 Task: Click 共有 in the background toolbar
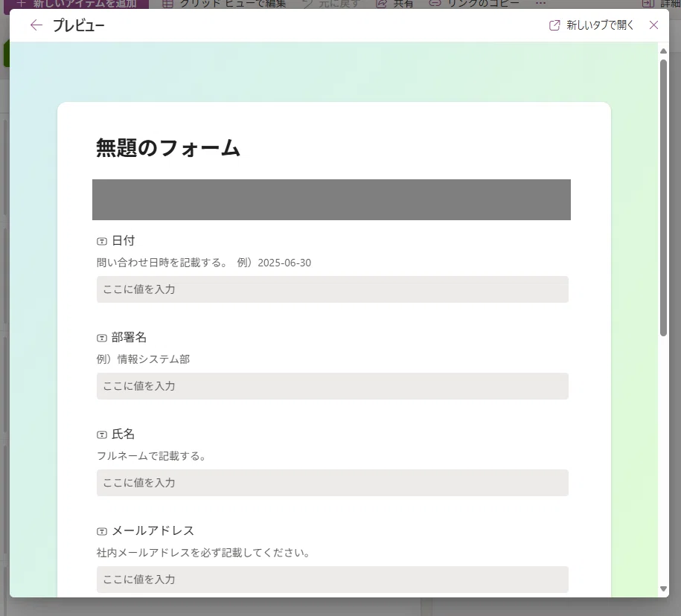click(394, 4)
